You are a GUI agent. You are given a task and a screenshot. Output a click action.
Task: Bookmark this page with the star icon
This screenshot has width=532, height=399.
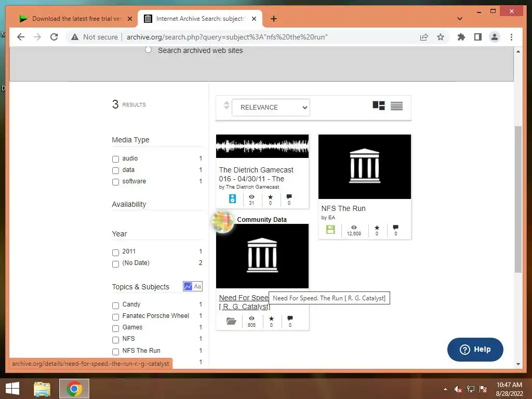pos(441,37)
